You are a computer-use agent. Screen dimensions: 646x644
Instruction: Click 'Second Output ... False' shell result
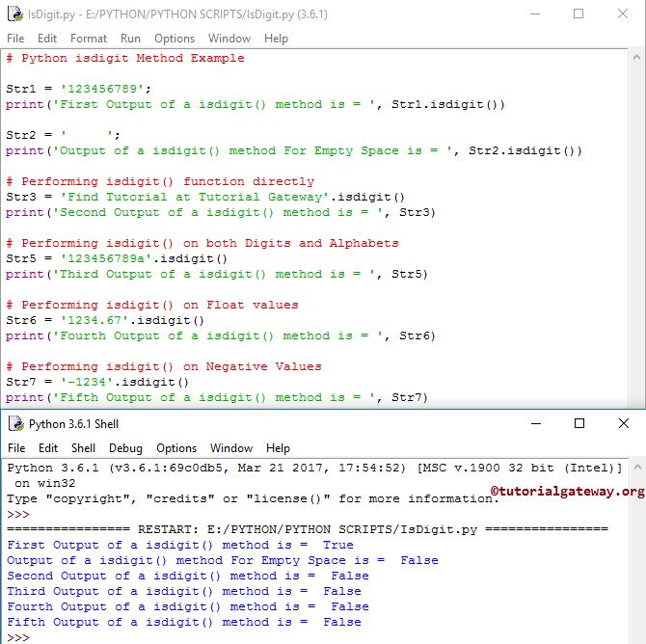[x=188, y=576]
